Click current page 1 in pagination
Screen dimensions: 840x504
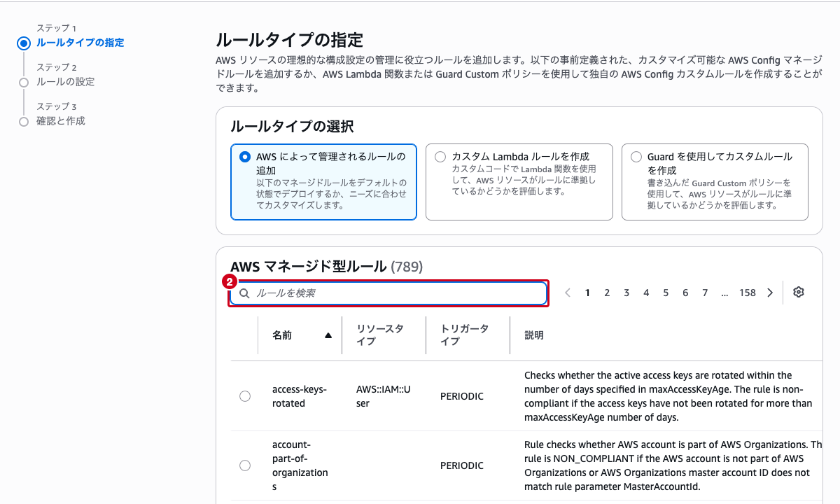pyautogui.click(x=587, y=293)
